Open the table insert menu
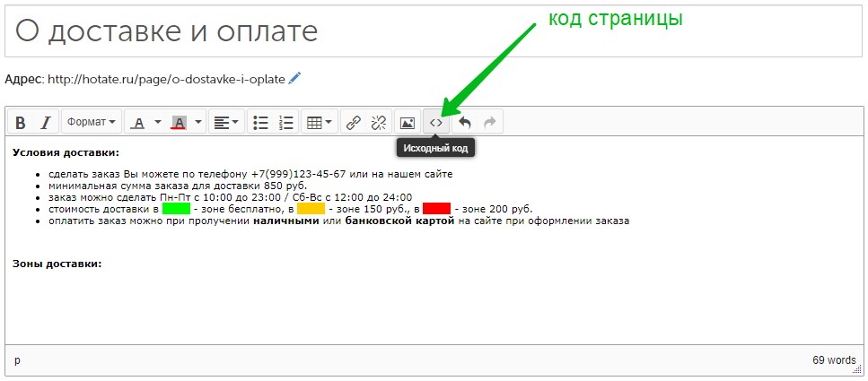This screenshot has height=381, width=868. coord(319,122)
